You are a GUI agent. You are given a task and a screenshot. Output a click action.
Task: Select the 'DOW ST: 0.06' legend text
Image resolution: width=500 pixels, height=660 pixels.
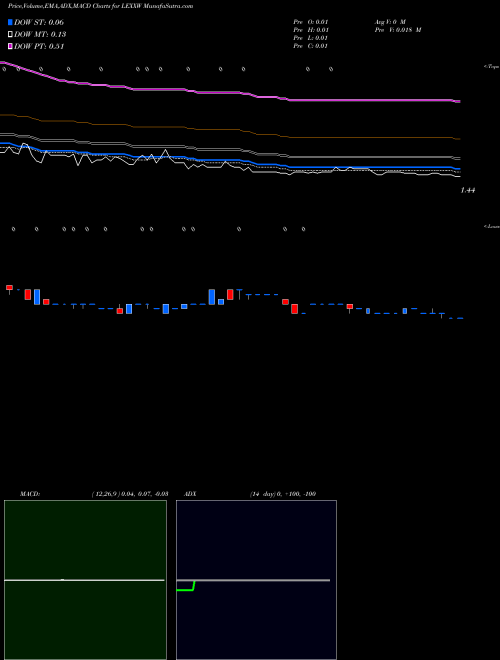point(39,22)
